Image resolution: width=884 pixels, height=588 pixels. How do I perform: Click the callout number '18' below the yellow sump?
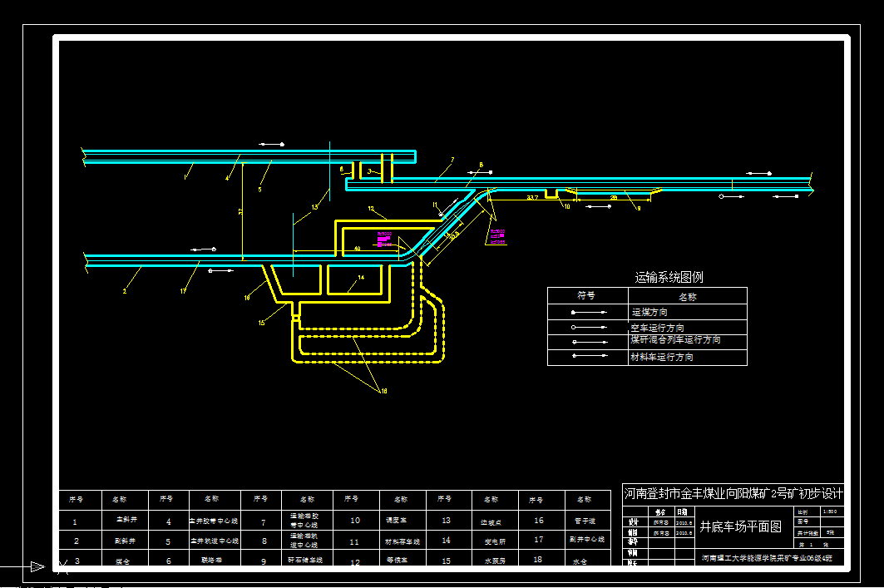tap(384, 391)
